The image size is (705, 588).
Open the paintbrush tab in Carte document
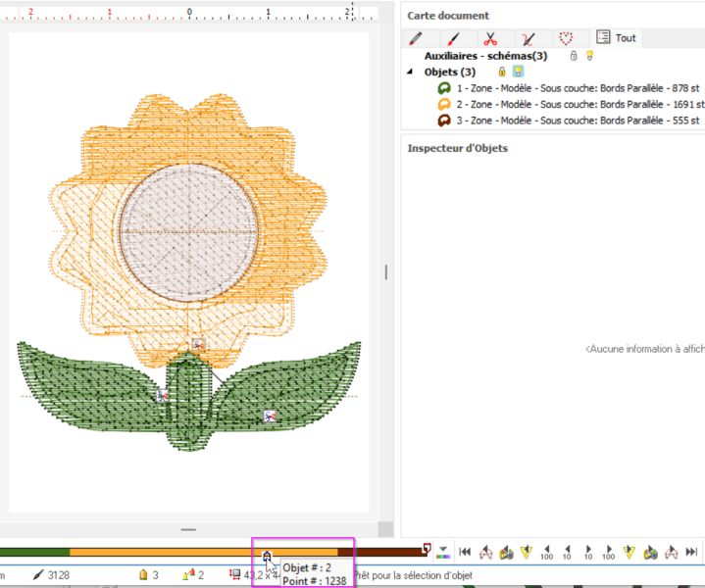point(453,38)
